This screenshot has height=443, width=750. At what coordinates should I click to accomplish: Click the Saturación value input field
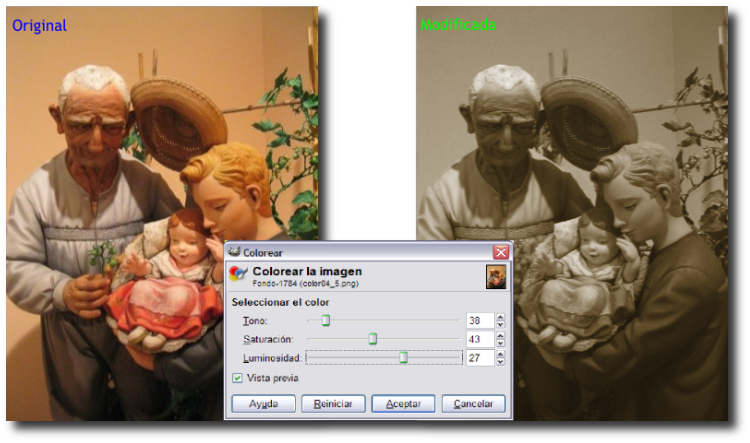(x=479, y=339)
